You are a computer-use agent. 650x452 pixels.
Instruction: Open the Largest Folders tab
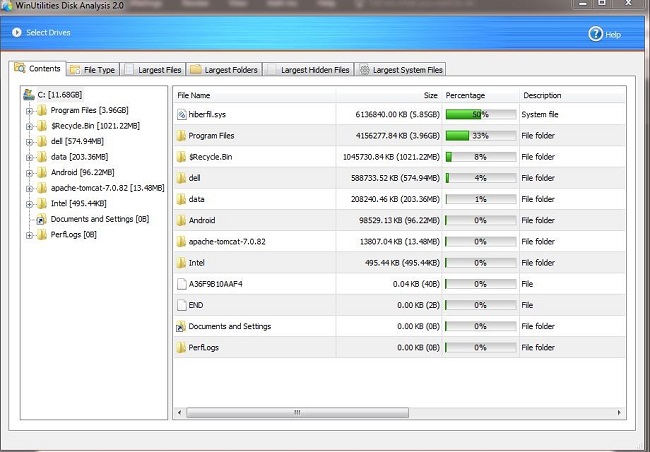[x=224, y=70]
